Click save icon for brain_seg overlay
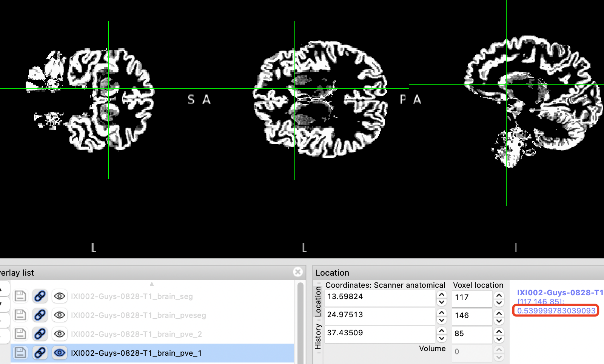This screenshot has width=604, height=364. click(x=20, y=296)
